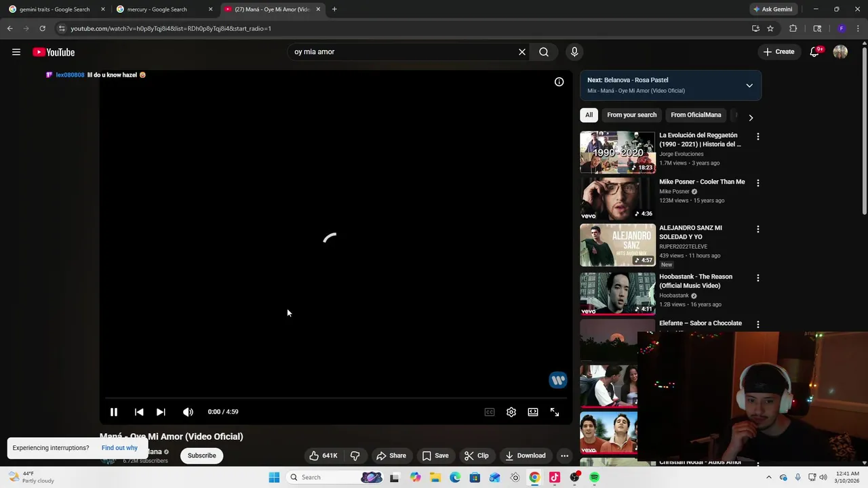Expand the Next: Belanova playlist panel
Viewport: 868px width, 488px height.
[x=749, y=85]
